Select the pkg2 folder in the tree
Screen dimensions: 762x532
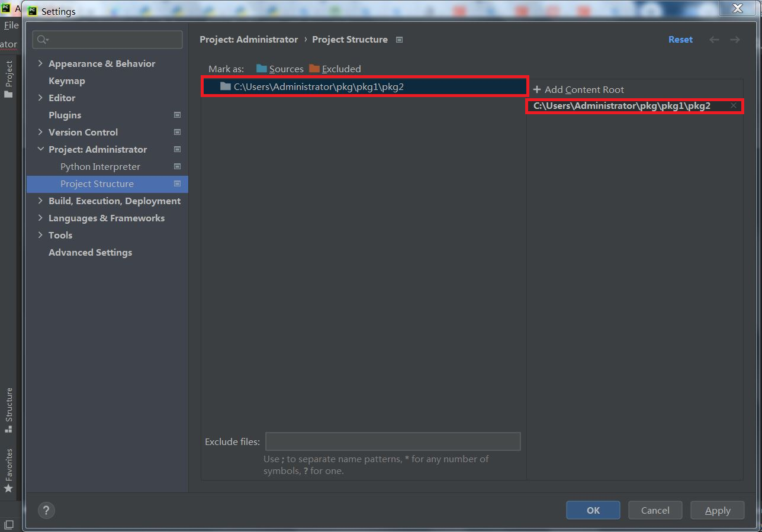click(365, 86)
